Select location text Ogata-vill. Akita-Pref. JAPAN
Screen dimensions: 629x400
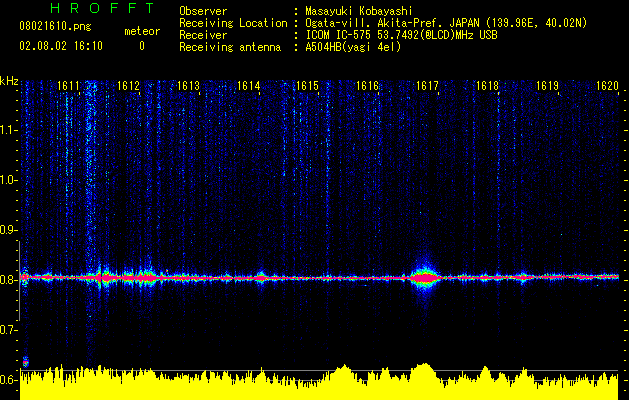394,23
